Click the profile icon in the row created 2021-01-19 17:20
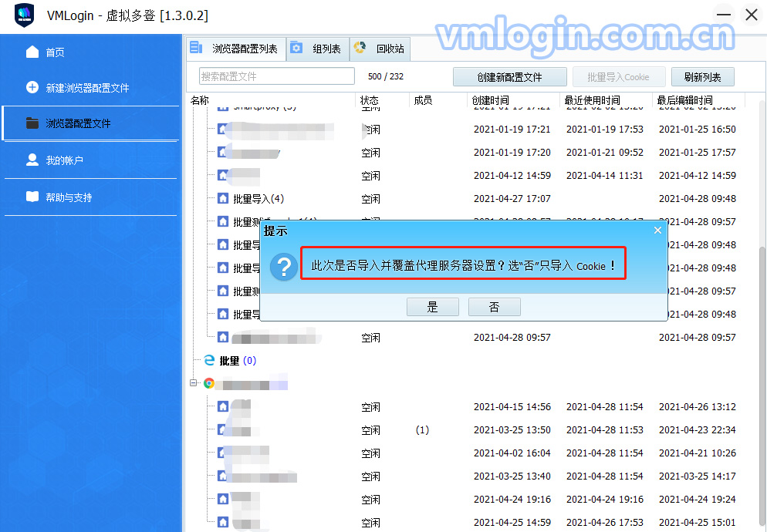The image size is (767, 532). (x=223, y=152)
